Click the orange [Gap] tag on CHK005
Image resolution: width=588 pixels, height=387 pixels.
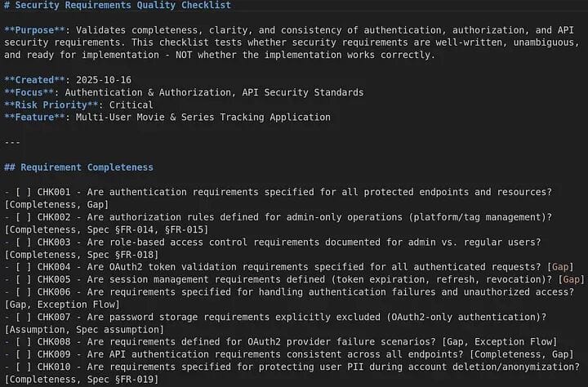pyautogui.click(x=572, y=279)
